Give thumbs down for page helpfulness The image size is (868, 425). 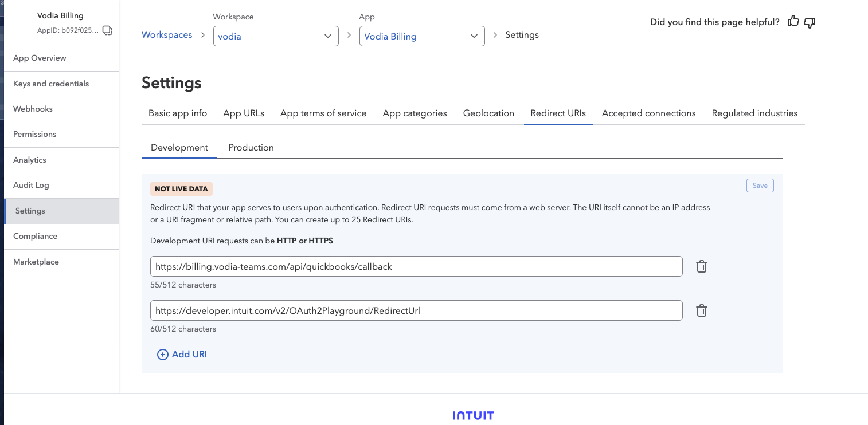[x=810, y=22]
